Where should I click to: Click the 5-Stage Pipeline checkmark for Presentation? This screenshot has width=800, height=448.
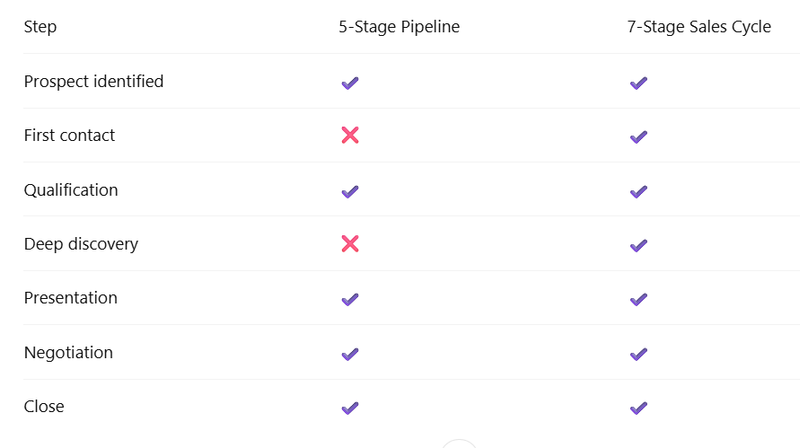click(349, 299)
